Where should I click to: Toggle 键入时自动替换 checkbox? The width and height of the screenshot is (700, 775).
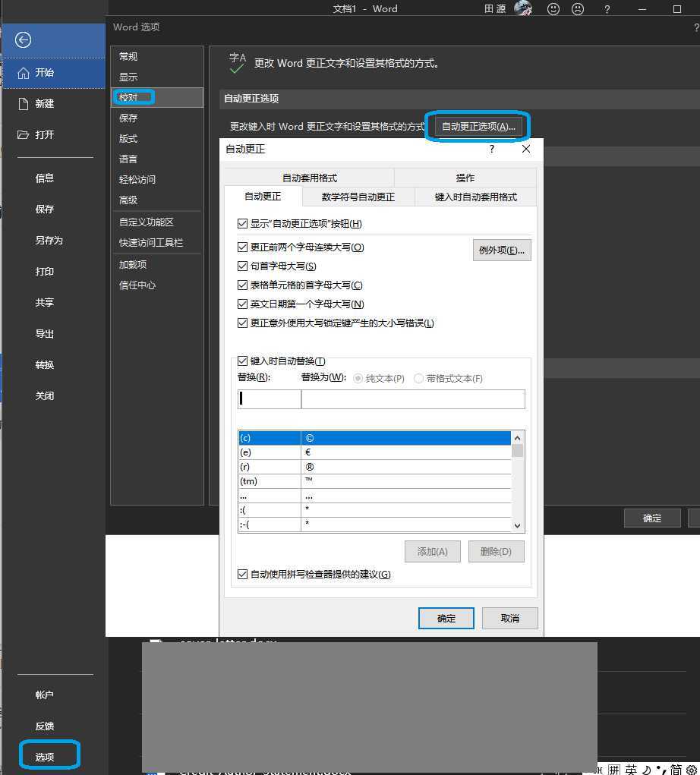point(243,361)
